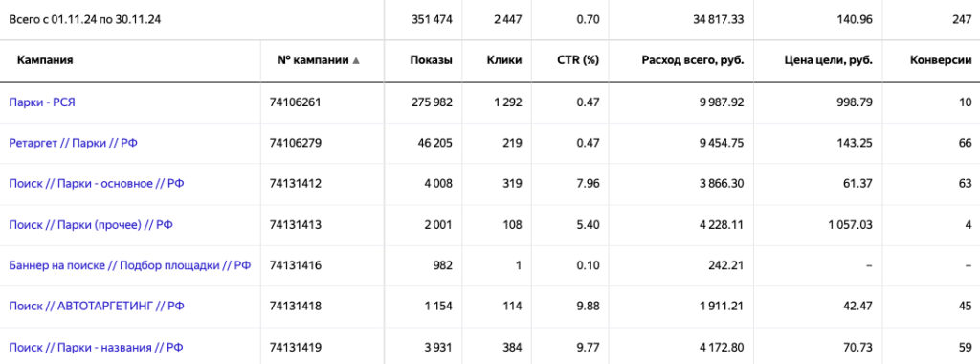980x364 pixels.
Task: Sort by Расход всего, руб. header
Action: point(693,60)
